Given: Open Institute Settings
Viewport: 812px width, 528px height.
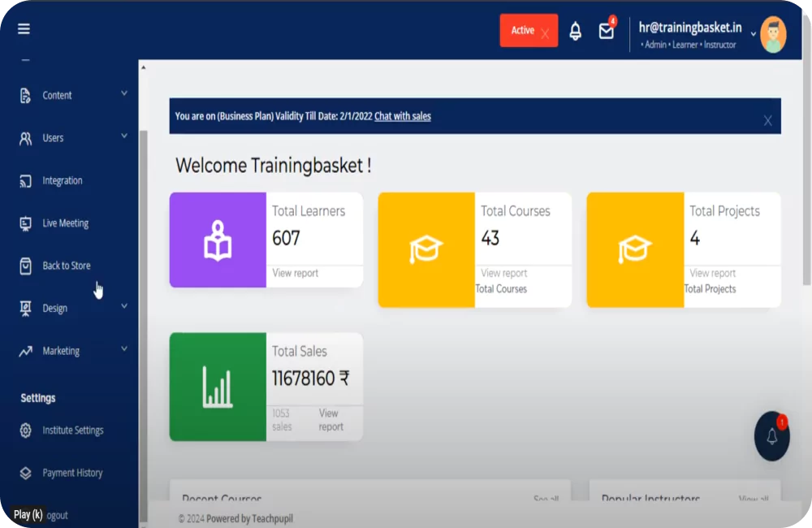Looking at the screenshot, I should pyautogui.click(x=73, y=430).
